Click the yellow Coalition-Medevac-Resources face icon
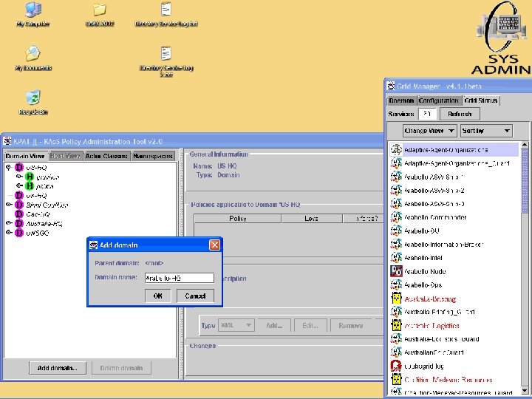The image size is (532, 399). point(396,379)
